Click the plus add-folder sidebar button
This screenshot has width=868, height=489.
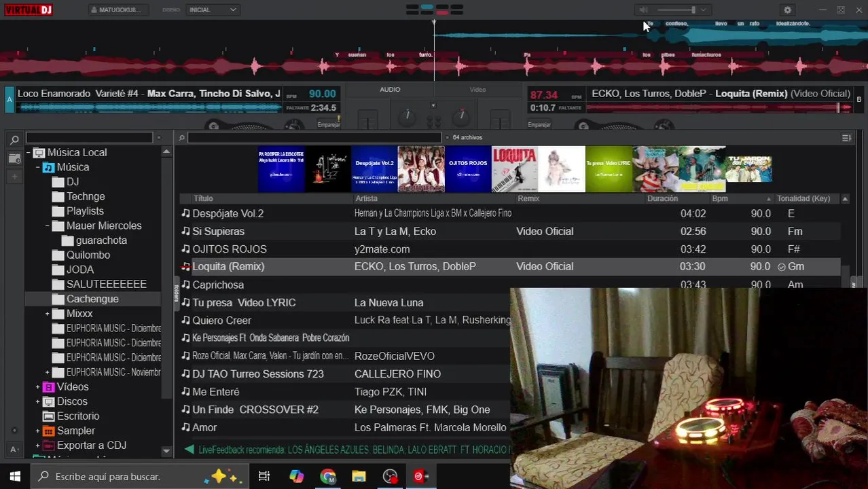click(14, 177)
